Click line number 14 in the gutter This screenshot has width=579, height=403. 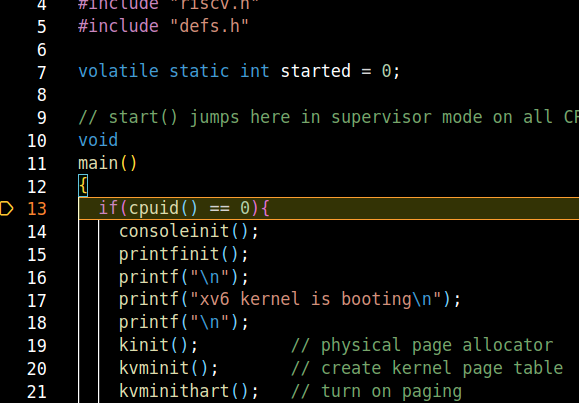(37, 232)
